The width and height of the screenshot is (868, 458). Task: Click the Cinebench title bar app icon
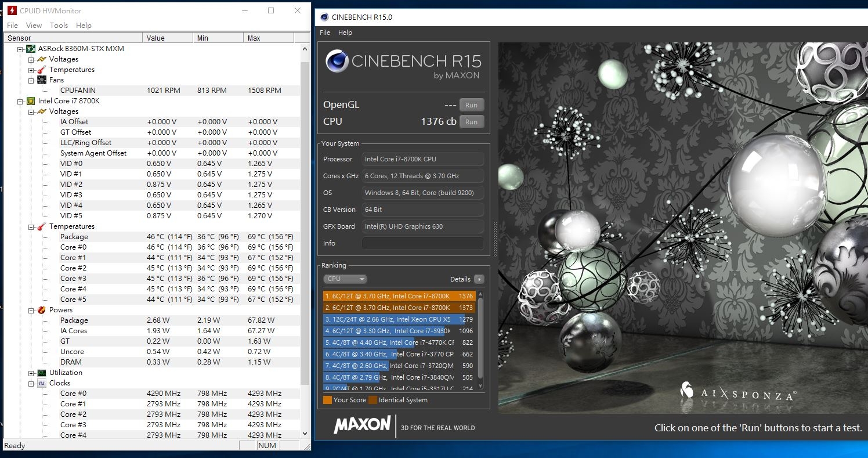click(324, 17)
